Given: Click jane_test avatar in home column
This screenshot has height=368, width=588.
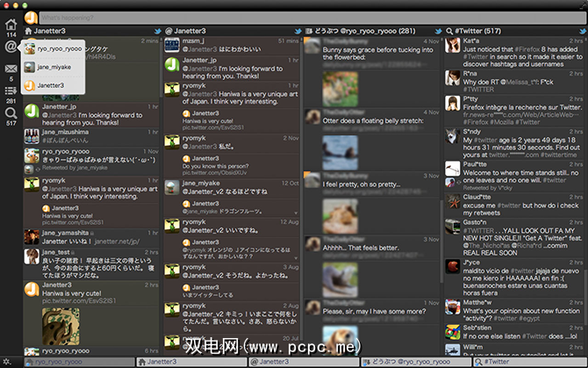Looking at the screenshot, I should (x=32, y=256).
